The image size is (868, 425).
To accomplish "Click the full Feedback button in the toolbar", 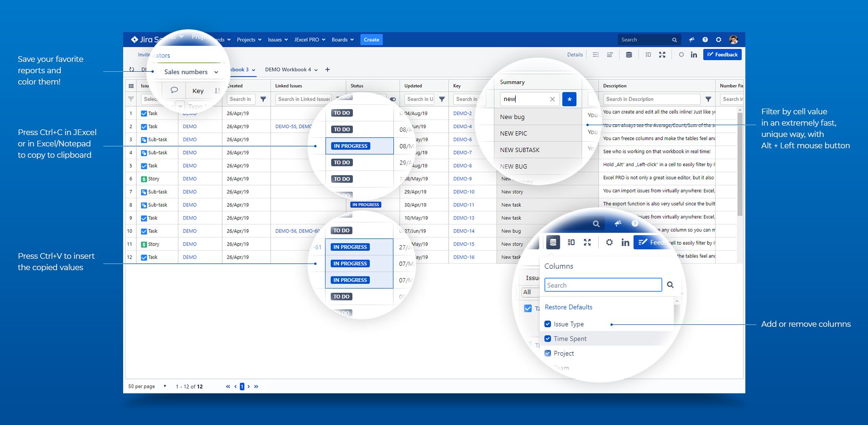I will [722, 55].
